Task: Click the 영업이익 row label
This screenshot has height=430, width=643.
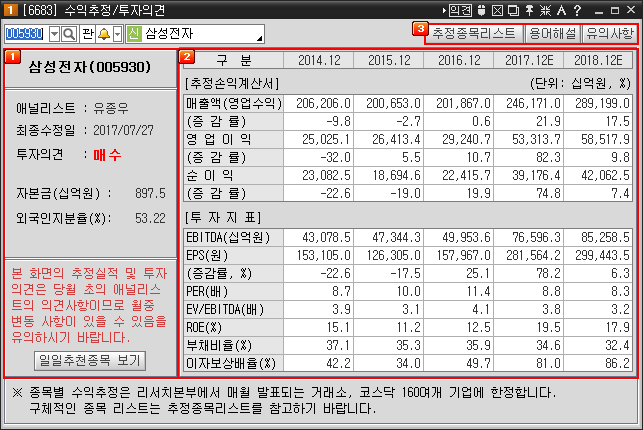Action: click(x=233, y=139)
